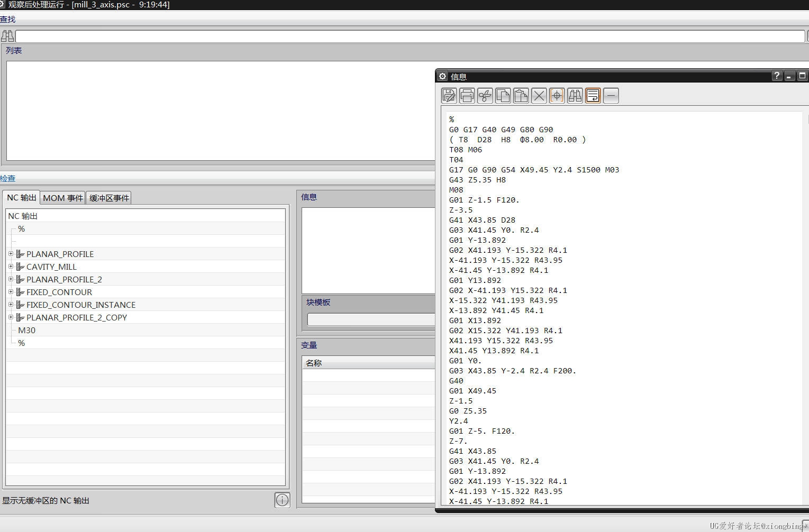Switch to the NC 输出 tab
The image size is (809, 532).
pos(22,197)
